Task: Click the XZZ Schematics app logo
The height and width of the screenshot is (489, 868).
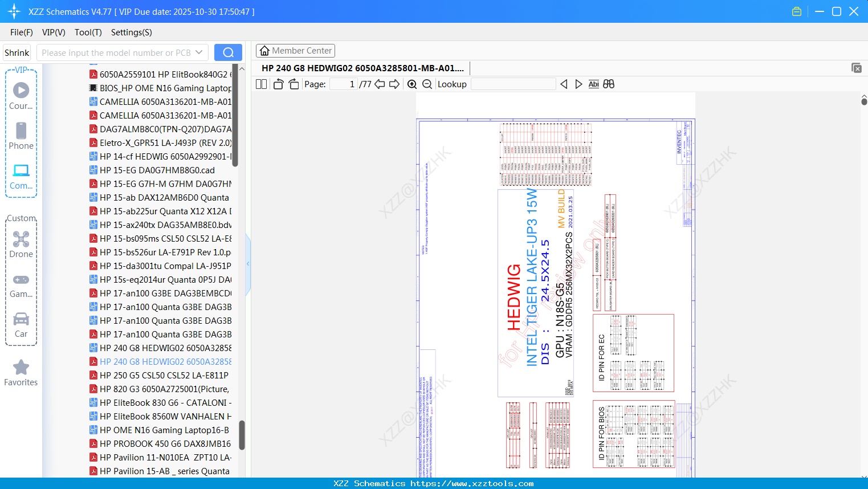Action: pyautogui.click(x=14, y=11)
